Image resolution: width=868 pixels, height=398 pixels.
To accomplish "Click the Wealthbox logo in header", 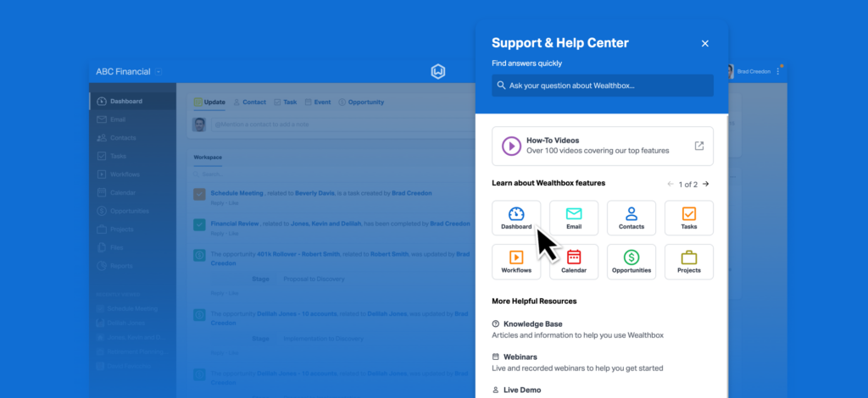I will [x=438, y=72].
